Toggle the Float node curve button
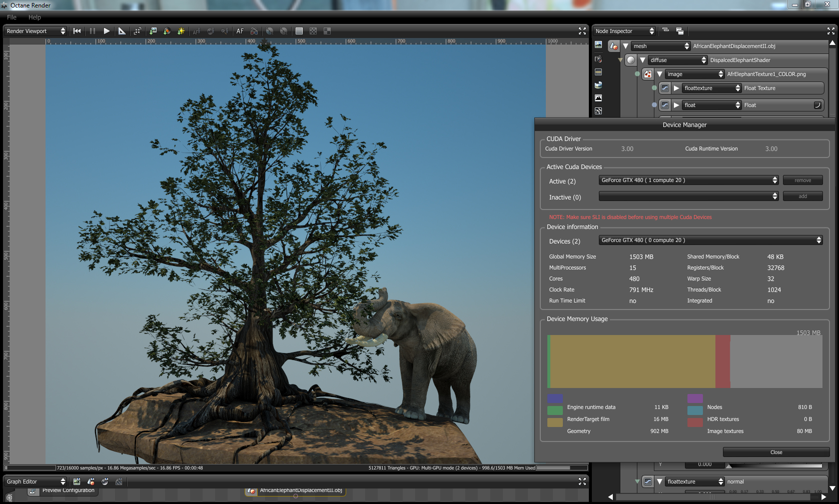Screen dimensions: 839x504 817,105
